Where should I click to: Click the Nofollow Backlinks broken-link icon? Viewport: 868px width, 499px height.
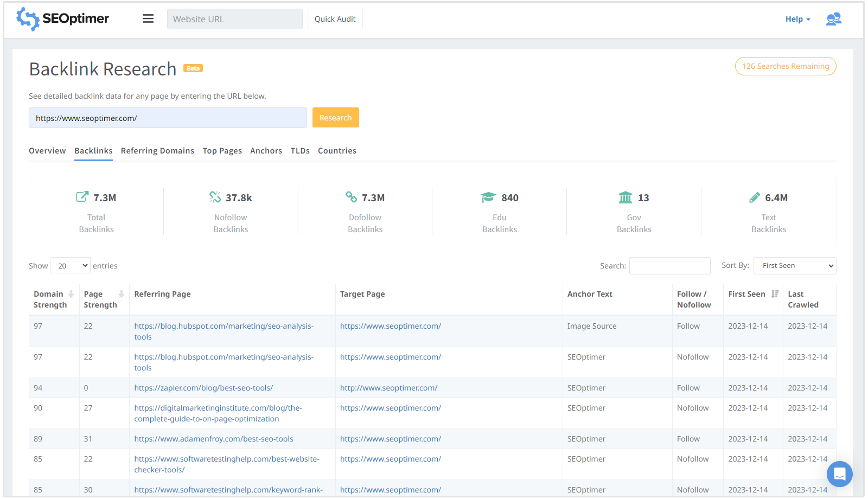pyautogui.click(x=215, y=197)
